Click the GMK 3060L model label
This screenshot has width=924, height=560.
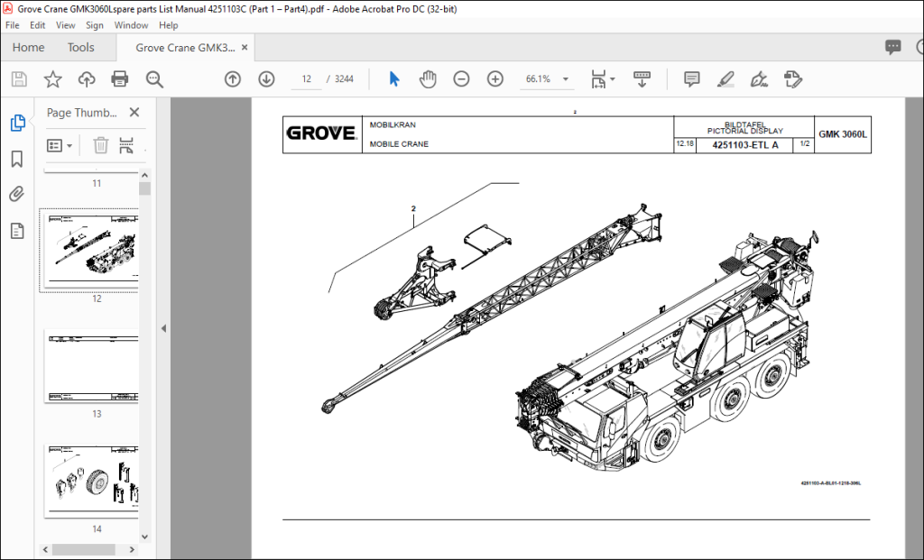pyautogui.click(x=843, y=134)
